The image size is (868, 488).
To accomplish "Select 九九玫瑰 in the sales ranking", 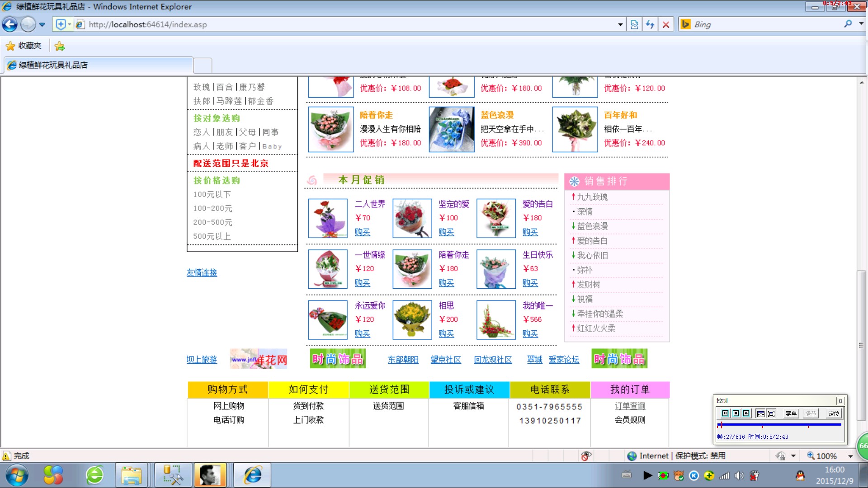I will coord(592,197).
